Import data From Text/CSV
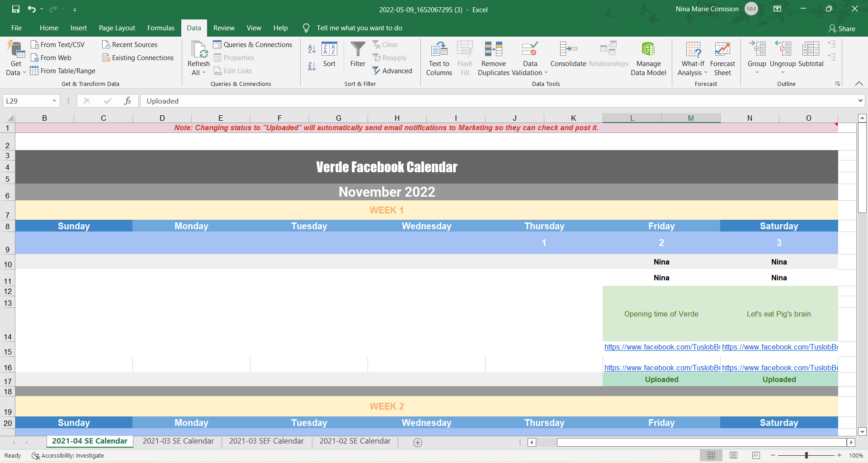Screen dimensions: 868x463 pos(57,44)
